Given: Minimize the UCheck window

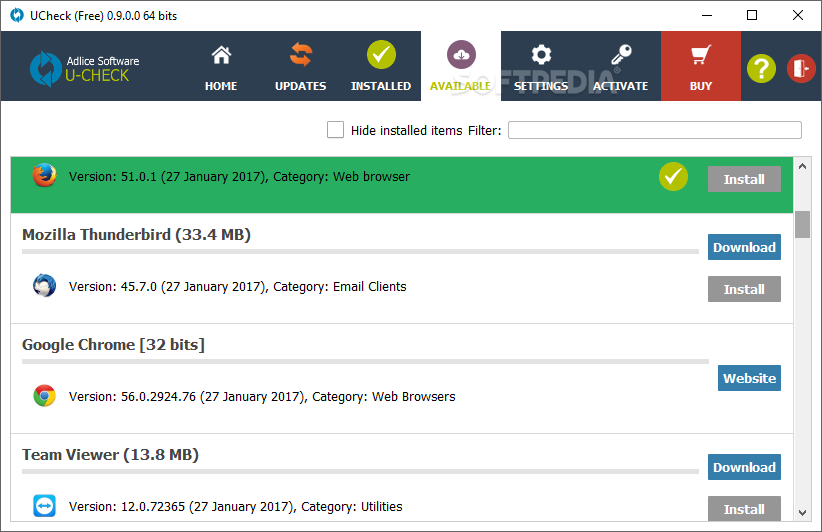Looking at the screenshot, I should 707,15.
